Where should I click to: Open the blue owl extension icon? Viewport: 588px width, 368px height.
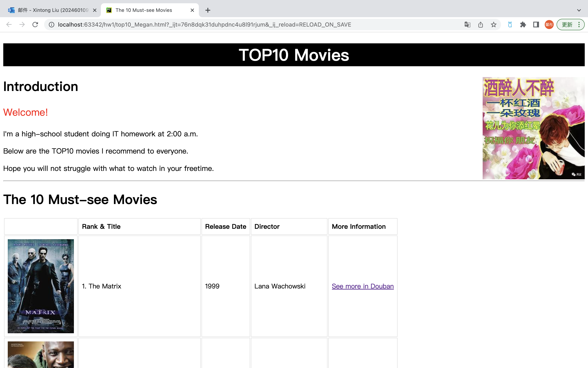(510, 25)
